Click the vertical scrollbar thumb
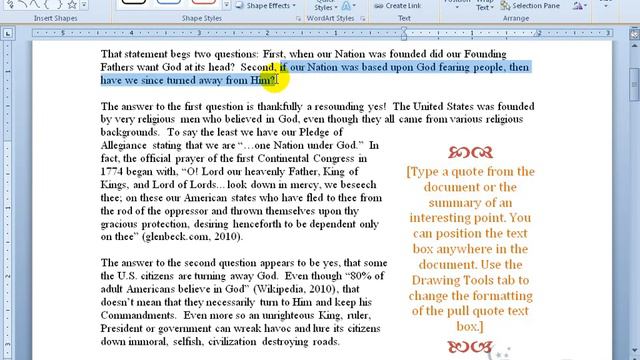This screenshot has width=640, height=360. pos(634,84)
